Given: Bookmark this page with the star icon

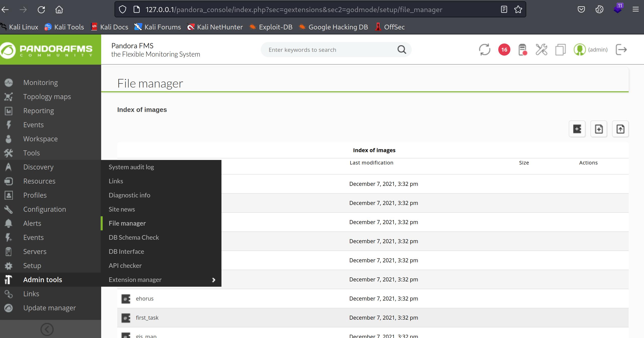Looking at the screenshot, I should pyautogui.click(x=518, y=10).
